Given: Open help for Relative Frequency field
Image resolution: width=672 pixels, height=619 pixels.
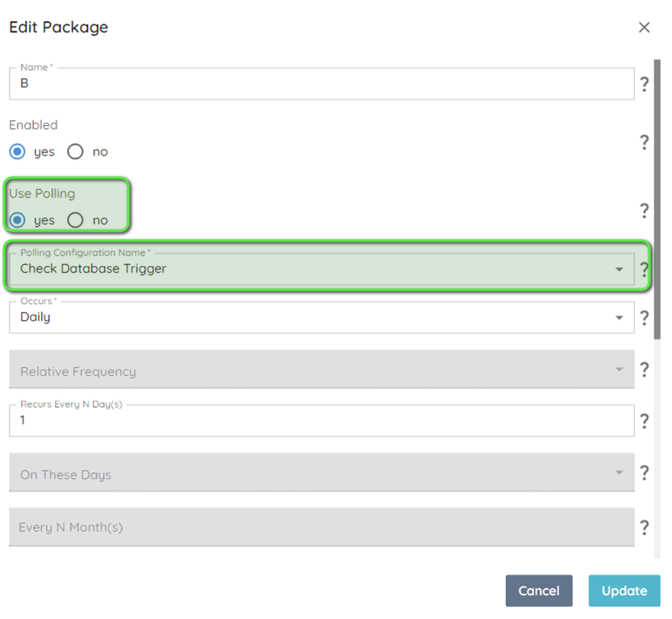Looking at the screenshot, I should coord(644,370).
